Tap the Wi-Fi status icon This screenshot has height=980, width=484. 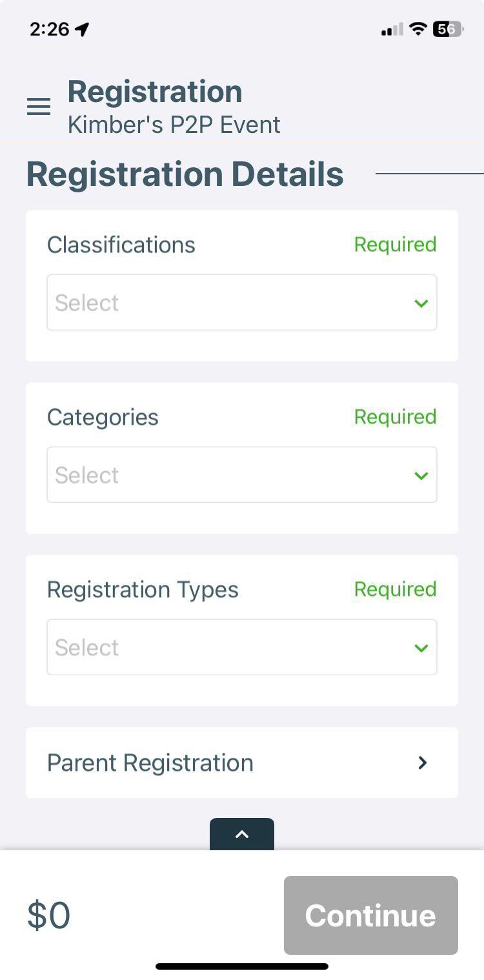[x=419, y=29]
